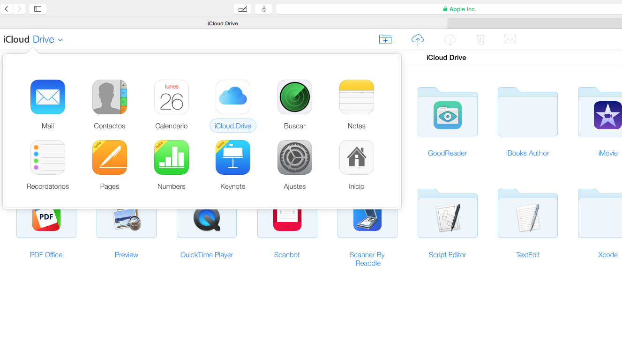This screenshot has width=622, height=364.
Task: Open Ajustes settings icon
Action: pos(295,157)
